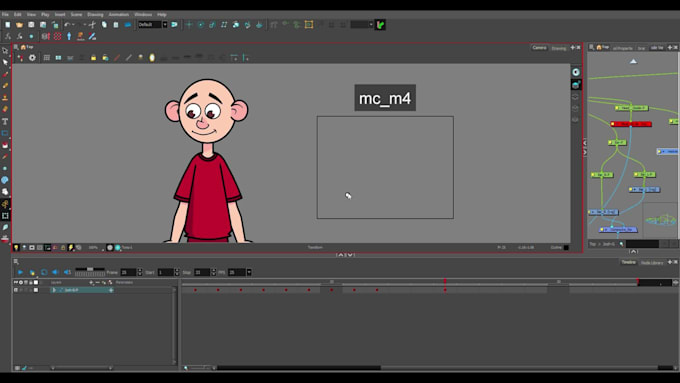Save the scene with the Save icon
The image size is (680, 383).
[31, 25]
